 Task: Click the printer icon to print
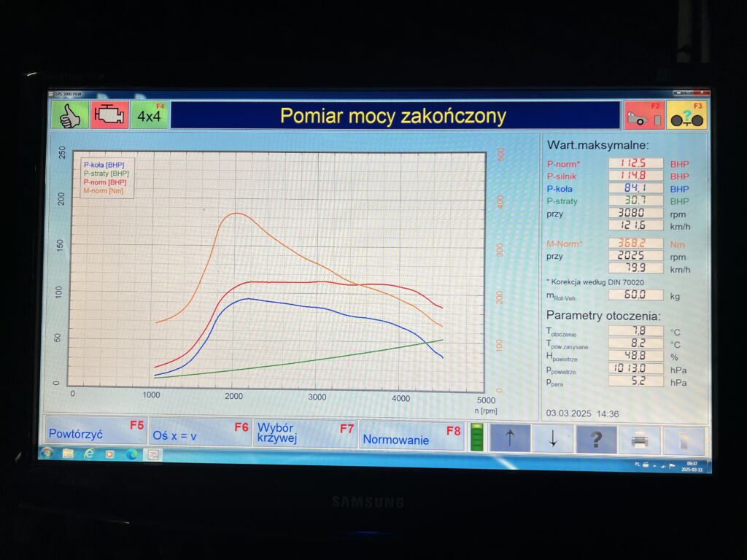pos(639,440)
